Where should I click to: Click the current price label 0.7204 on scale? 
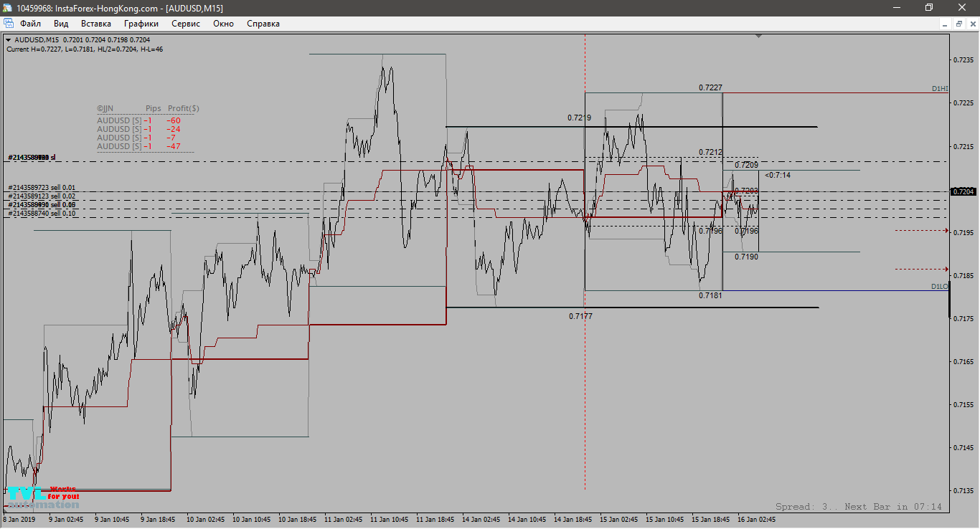tap(963, 191)
